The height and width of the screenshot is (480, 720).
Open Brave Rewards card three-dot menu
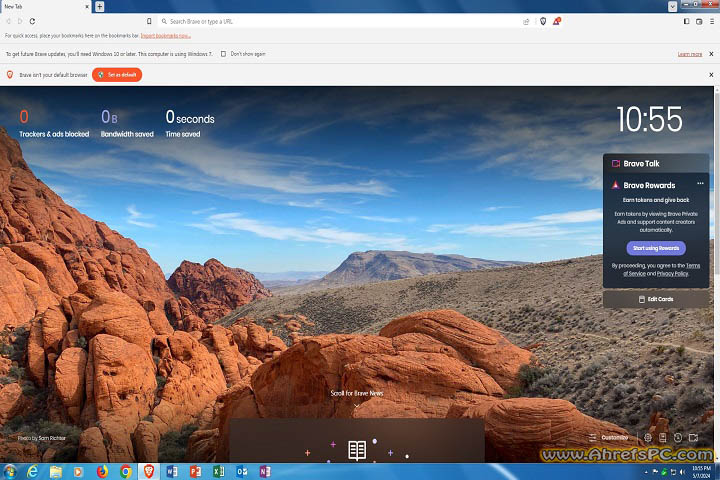[x=700, y=183]
